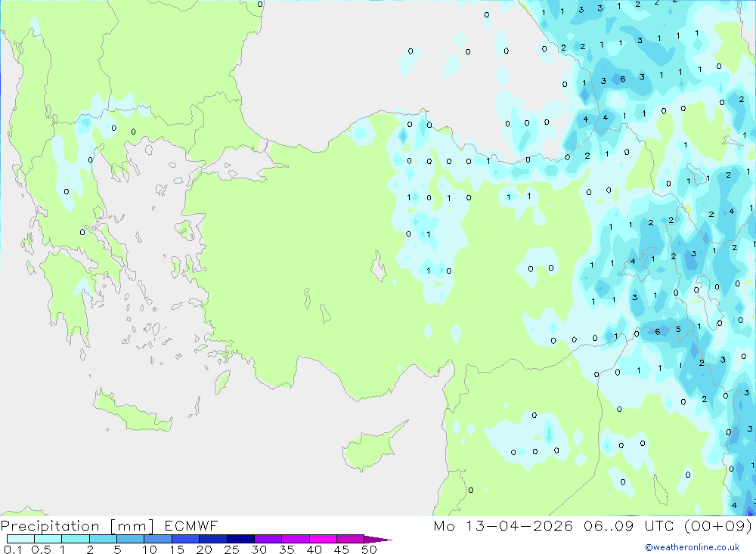This screenshot has width=756, height=554.
Task: Click the legend label '50'
Action: (x=370, y=549)
